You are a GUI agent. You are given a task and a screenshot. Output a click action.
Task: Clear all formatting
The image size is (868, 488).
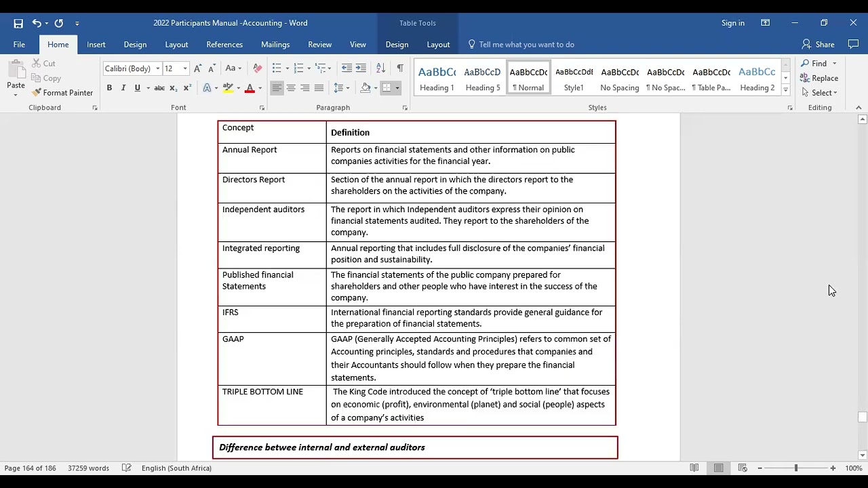(257, 68)
